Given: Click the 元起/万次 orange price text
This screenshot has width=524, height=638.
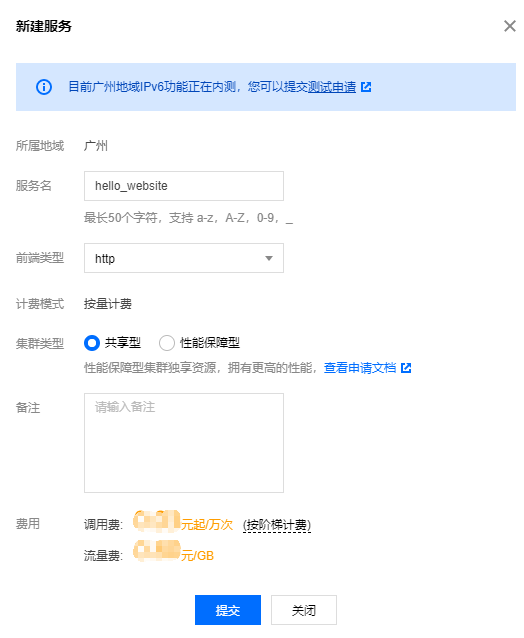Looking at the screenshot, I should [x=207, y=525].
